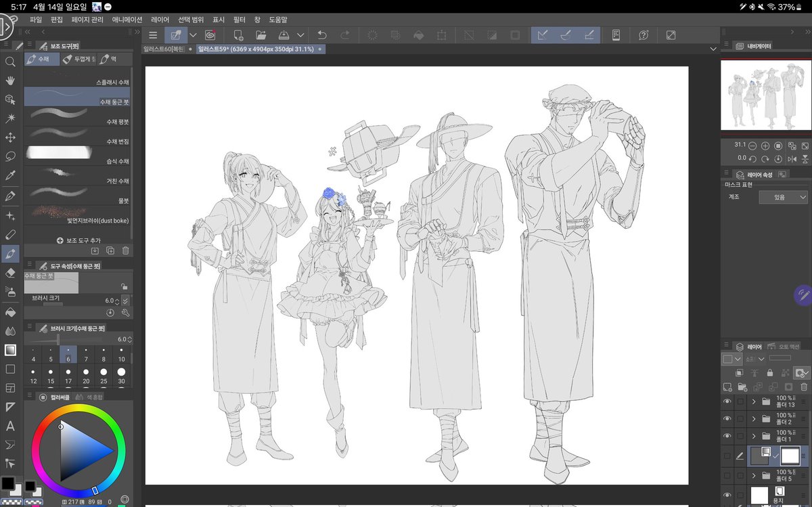
Task: Delete sub tool with trash icon
Action: pos(125,250)
